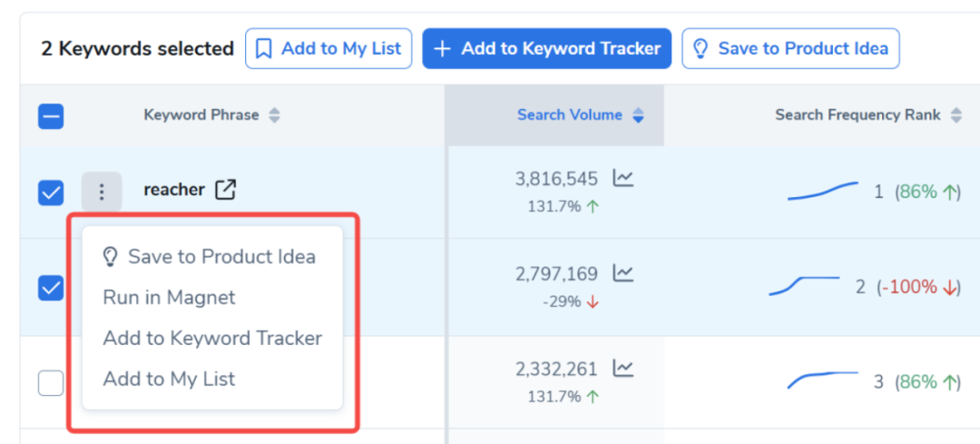Open trend chart icon beside 2,332,261

coord(622,368)
